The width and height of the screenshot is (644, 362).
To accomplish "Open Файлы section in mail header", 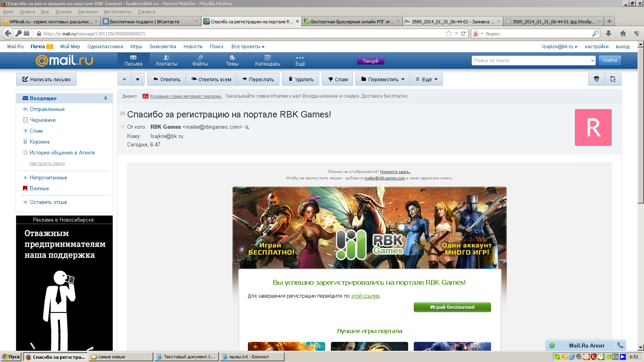I will (x=200, y=61).
